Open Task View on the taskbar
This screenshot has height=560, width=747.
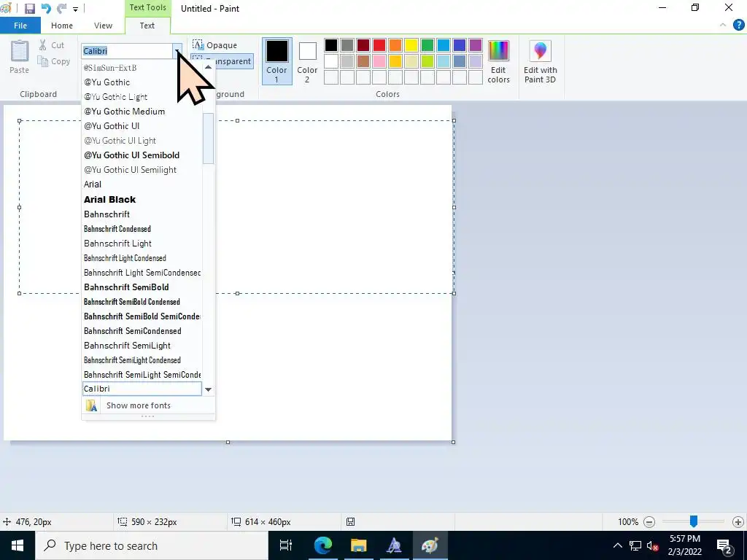click(x=286, y=545)
